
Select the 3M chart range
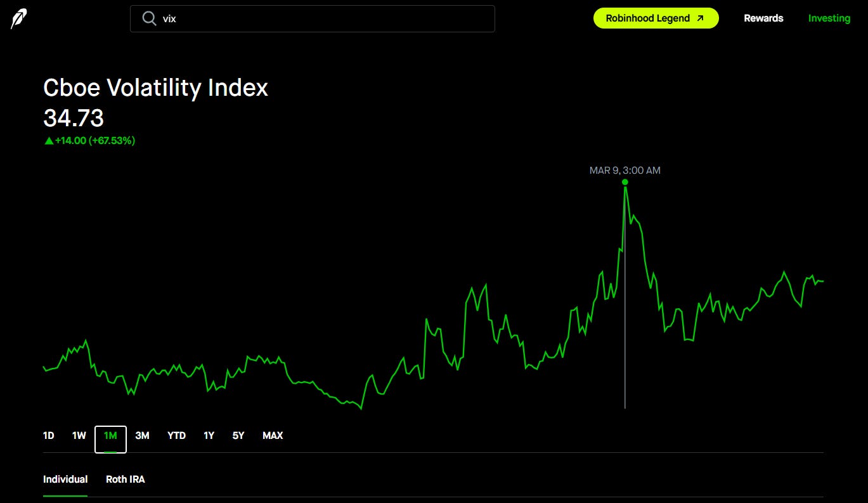142,436
